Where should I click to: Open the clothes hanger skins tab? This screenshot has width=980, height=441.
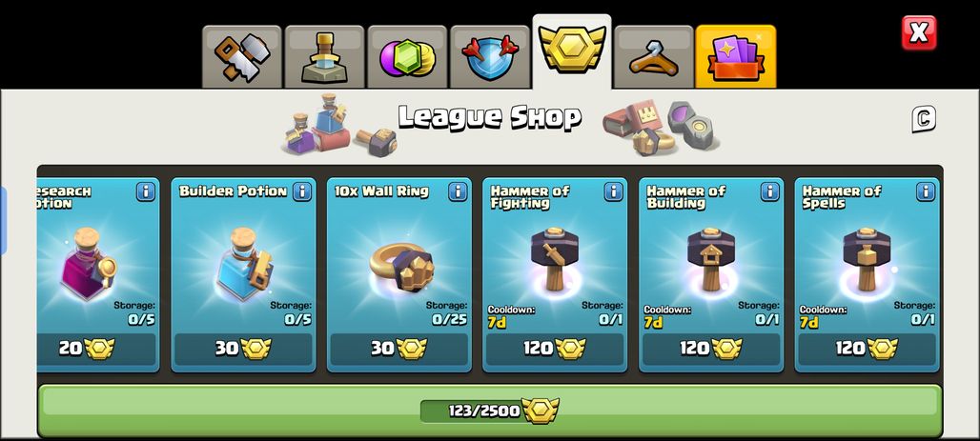pos(654,57)
